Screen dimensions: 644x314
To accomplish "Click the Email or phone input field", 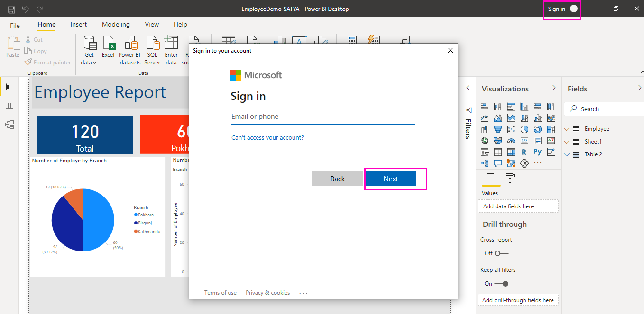I will pos(322,117).
